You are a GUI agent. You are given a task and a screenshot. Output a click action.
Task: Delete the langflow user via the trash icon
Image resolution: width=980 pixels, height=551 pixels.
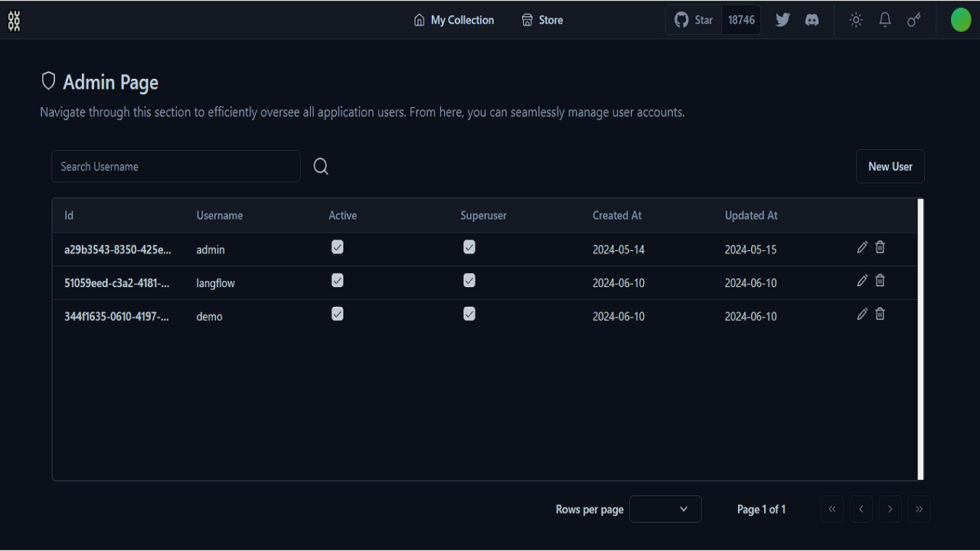880,280
